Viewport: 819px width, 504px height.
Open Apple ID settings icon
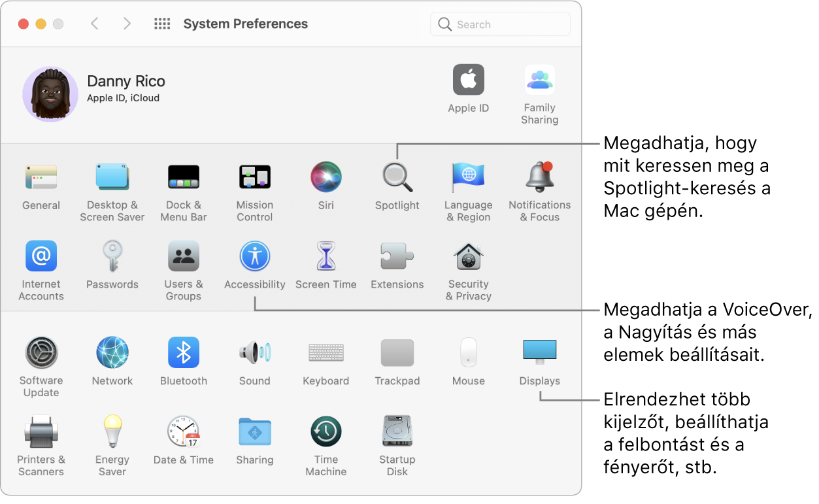pos(469,80)
